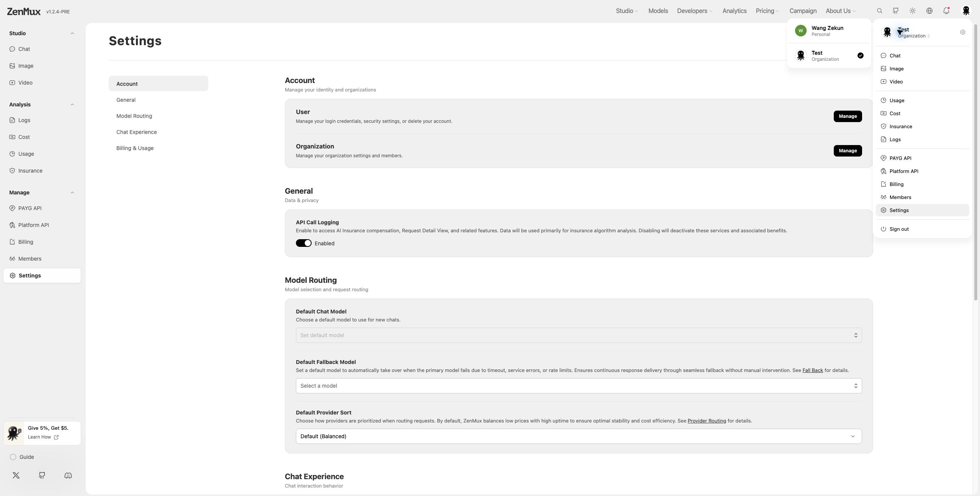
Task: Expand the Developers menu in header
Action: 695,11
